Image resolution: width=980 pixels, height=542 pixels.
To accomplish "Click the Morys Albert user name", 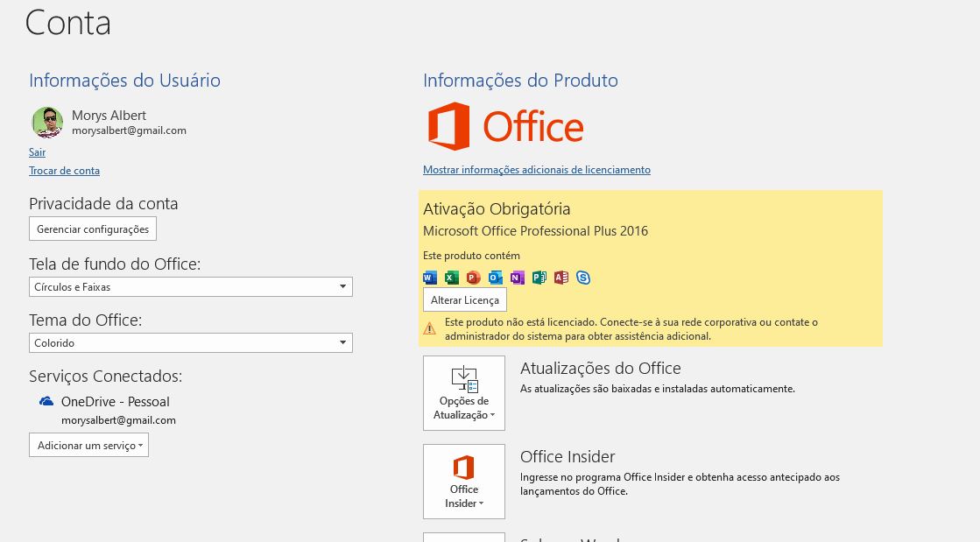I will [109, 115].
